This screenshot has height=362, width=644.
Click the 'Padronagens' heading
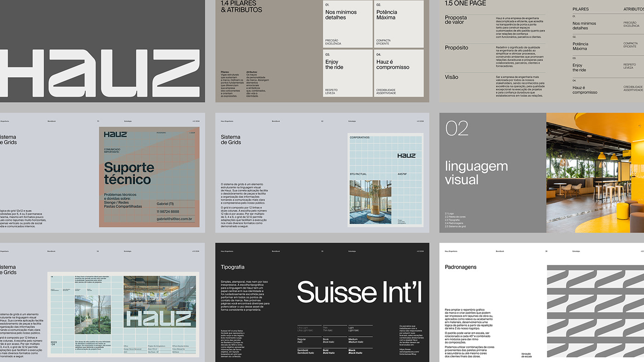(x=460, y=267)
